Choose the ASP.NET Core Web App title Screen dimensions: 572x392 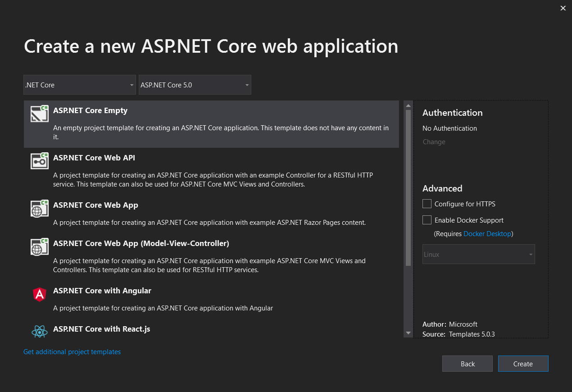click(95, 205)
